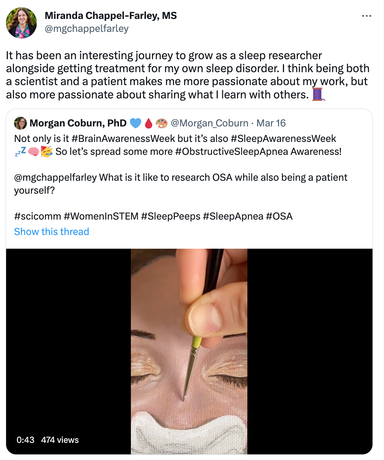
Task: Click the 474 views counter
Action: coord(60,440)
